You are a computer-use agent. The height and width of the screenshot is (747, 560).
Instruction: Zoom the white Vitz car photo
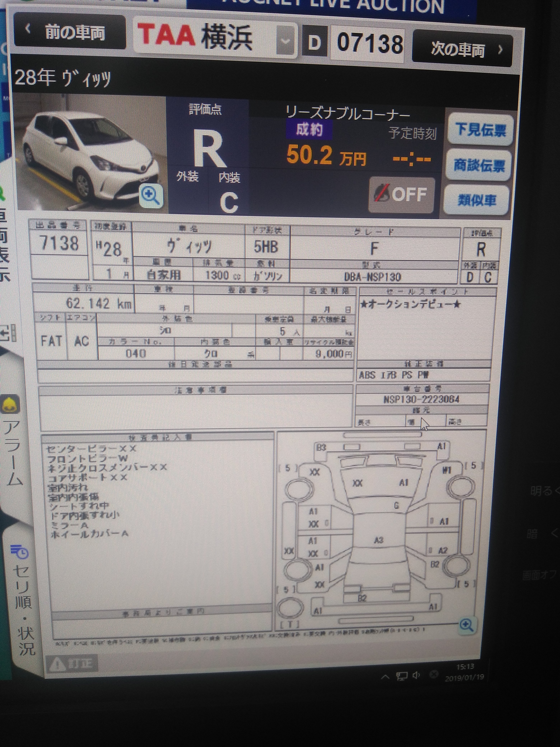pos(151,196)
